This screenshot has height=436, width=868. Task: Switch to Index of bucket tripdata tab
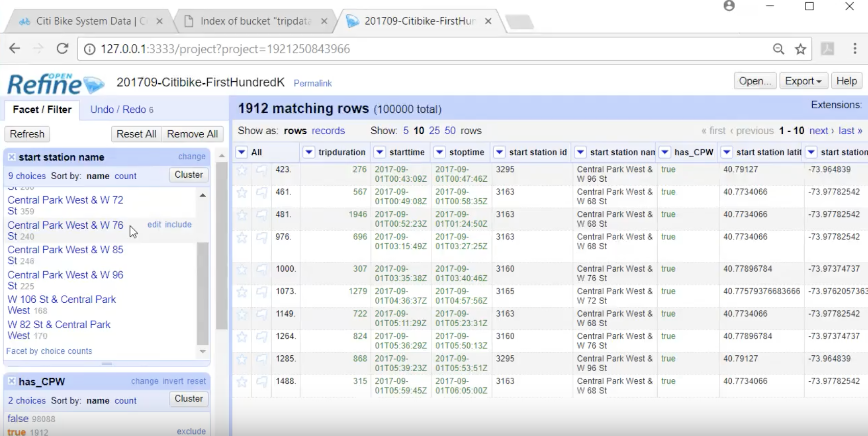255,21
